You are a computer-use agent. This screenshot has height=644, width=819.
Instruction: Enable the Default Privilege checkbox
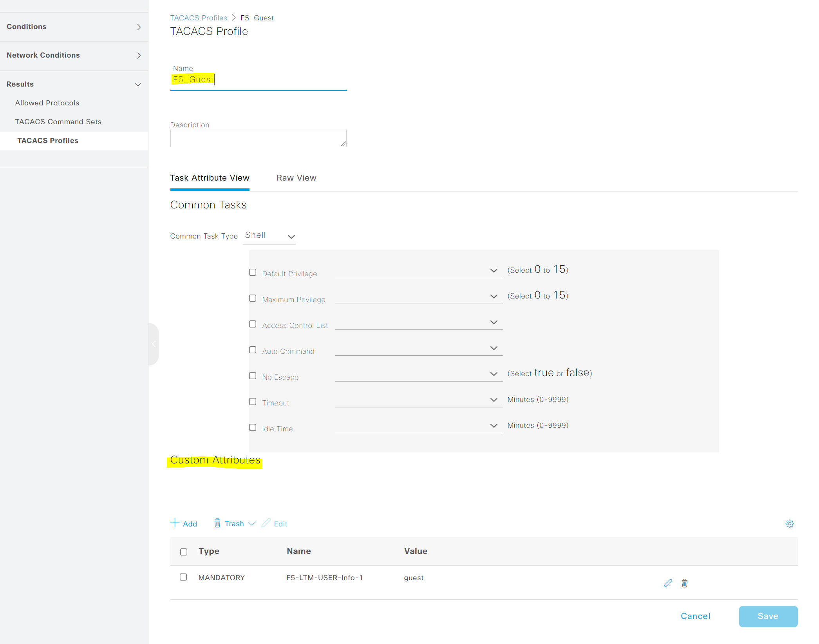[x=253, y=272]
